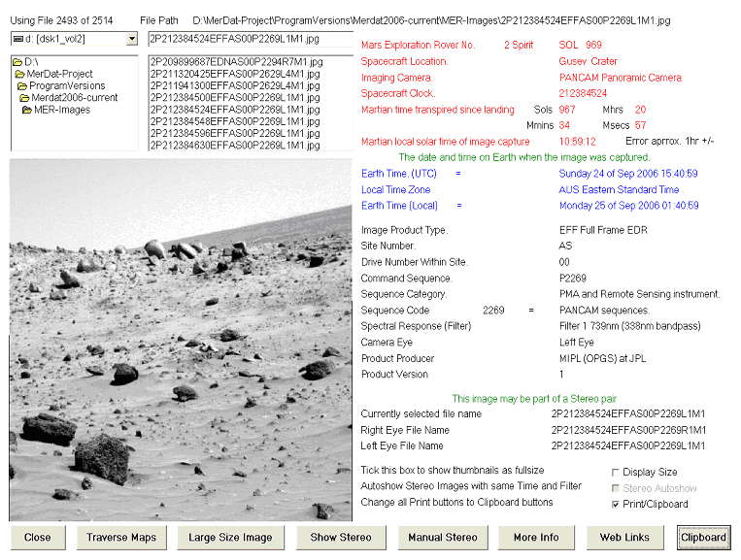Show the Large Size Image
741x560 pixels.
click(230, 537)
